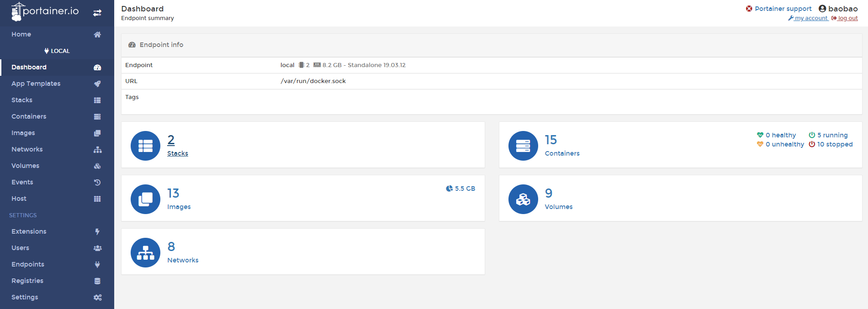
Task: Click the '10 stopped' status text
Action: pyautogui.click(x=835, y=144)
